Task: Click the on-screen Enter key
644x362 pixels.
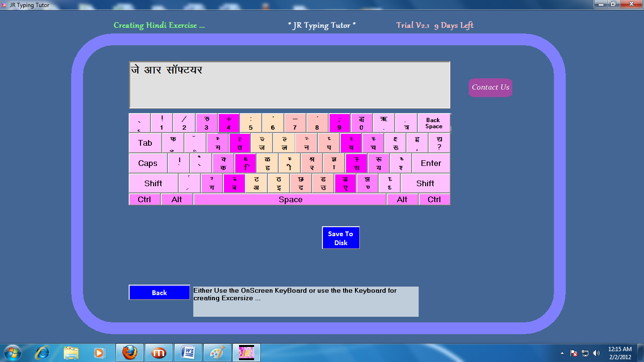Action: 431,163
